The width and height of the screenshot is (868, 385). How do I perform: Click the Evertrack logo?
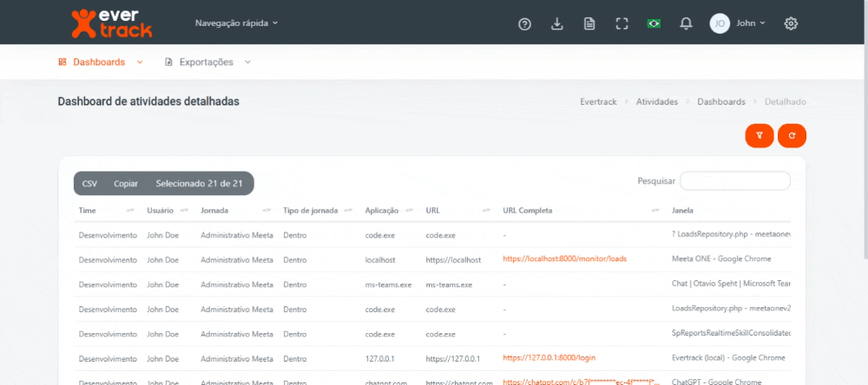(110, 23)
